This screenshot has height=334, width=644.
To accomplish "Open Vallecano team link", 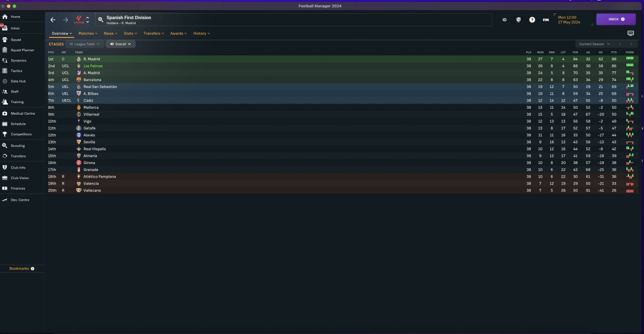I will pos(92,191).
